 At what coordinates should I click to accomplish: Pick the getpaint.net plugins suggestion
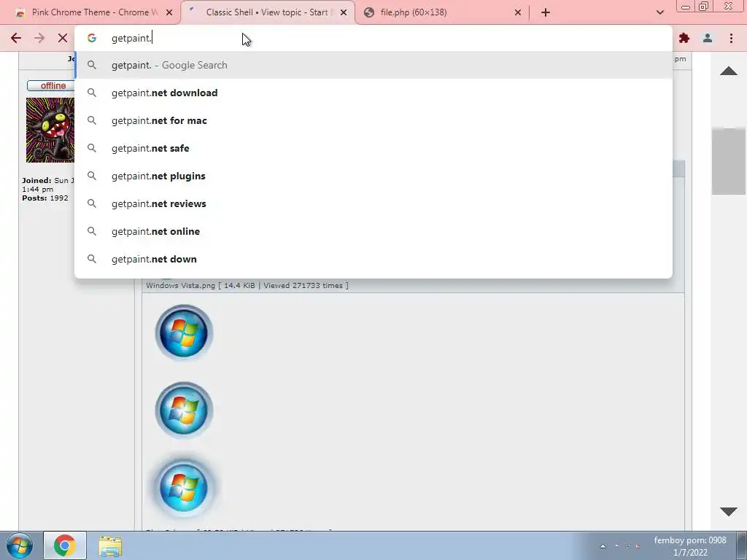pos(373,176)
